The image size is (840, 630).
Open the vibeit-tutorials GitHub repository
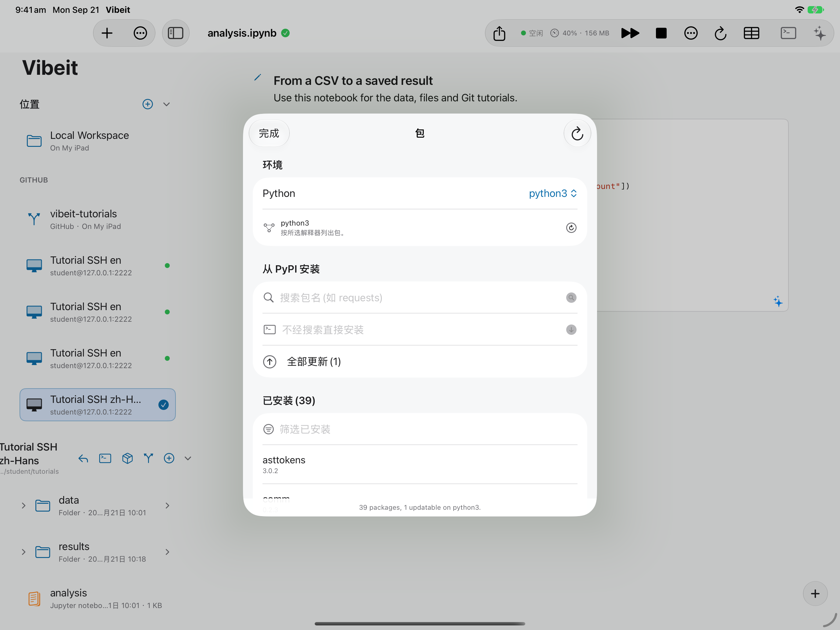[98, 219]
